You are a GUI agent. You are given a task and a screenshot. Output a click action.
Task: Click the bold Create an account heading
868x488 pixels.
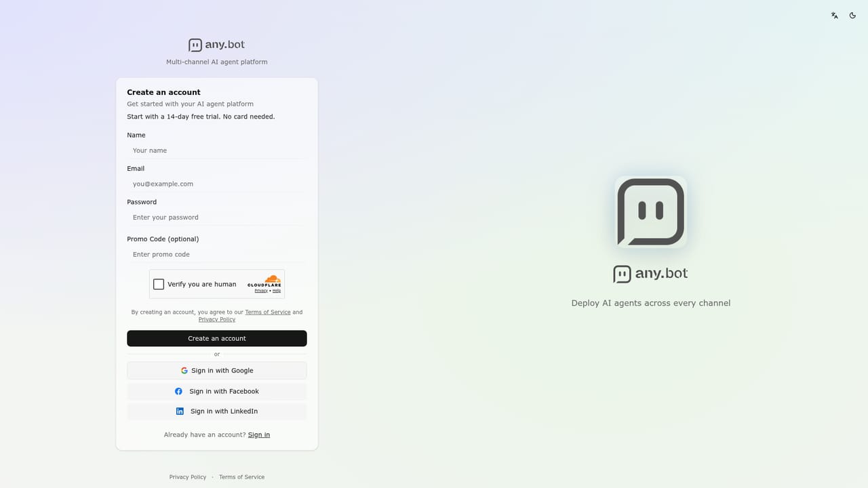pyautogui.click(x=163, y=92)
